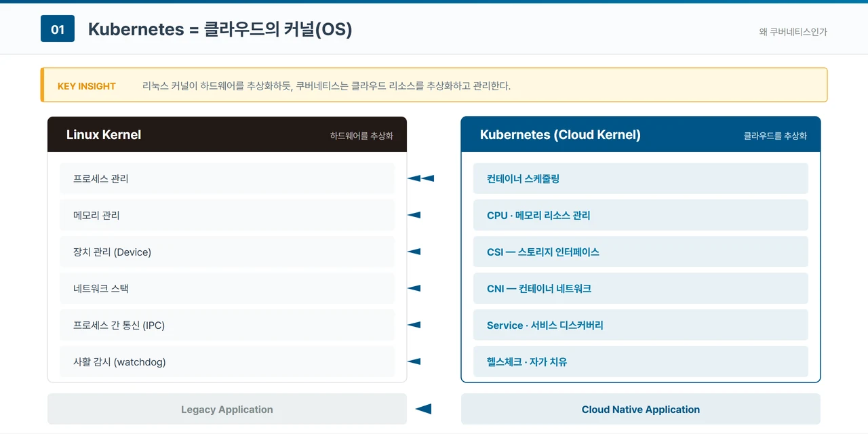Select the 'CSI — 스토리지 인터페이스' row

pos(641,252)
